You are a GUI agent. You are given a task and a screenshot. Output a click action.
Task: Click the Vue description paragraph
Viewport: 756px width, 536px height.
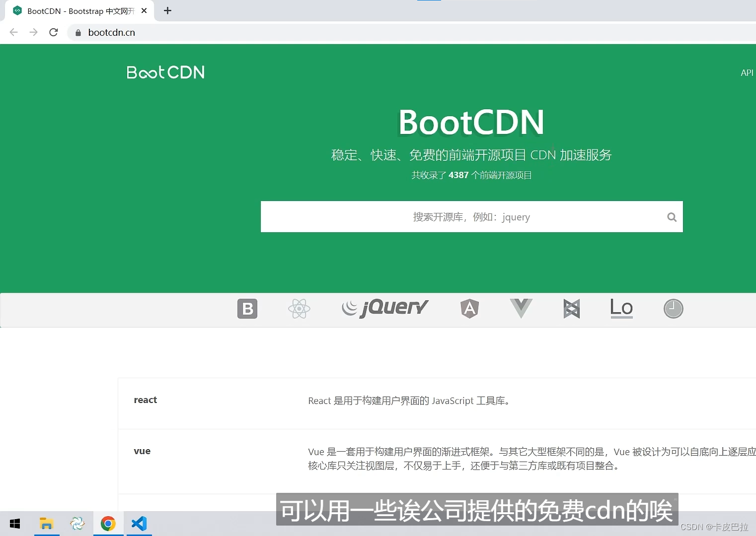pyautogui.click(x=532, y=459)
